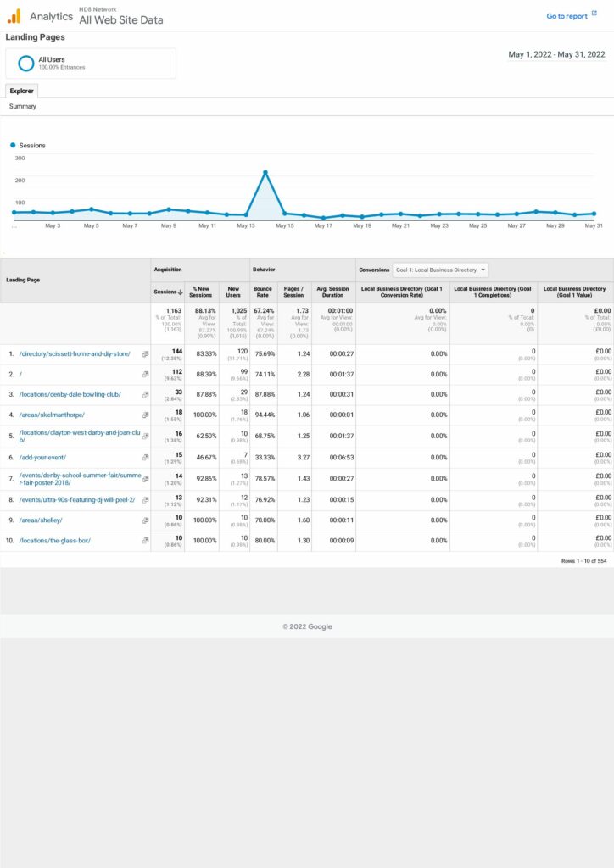Click the open-page icon for the "/" row
The height and width of the screenshot is (868, 614).
coord(145,375)
